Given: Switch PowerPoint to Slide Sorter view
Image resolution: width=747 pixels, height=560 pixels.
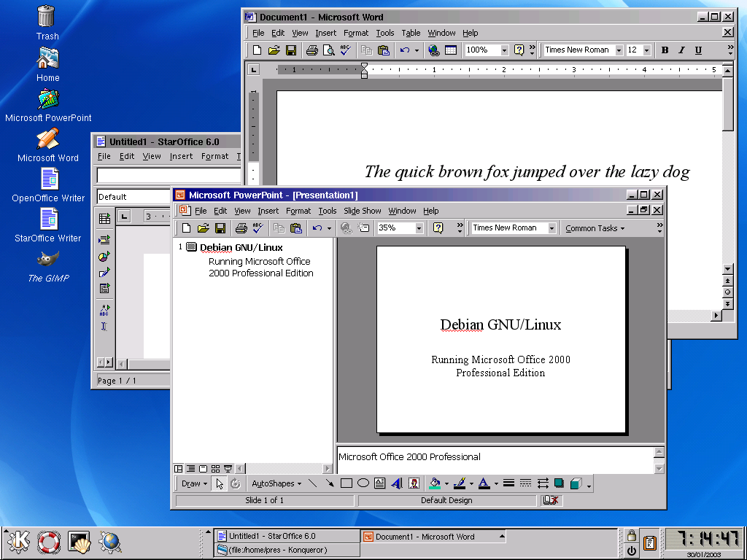Looking at the screenshot, I should (215, 469).
